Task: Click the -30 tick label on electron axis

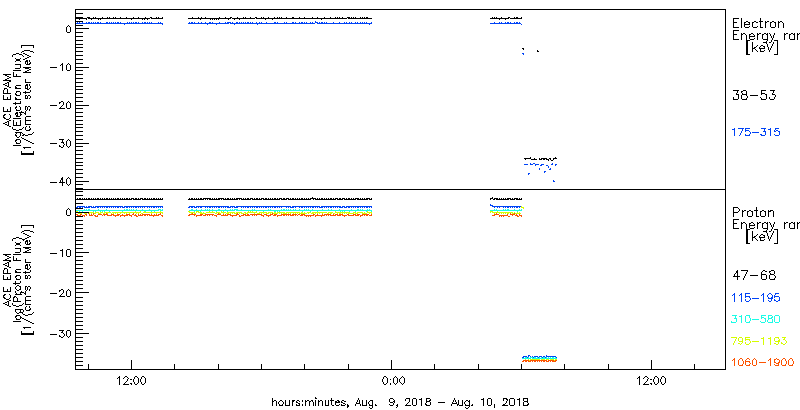Action: (x=61, y=144)
